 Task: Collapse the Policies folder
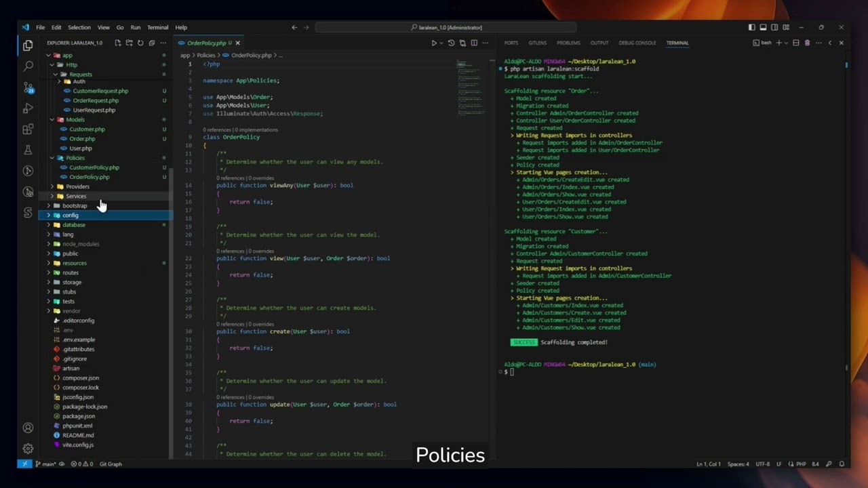(52, 158)
